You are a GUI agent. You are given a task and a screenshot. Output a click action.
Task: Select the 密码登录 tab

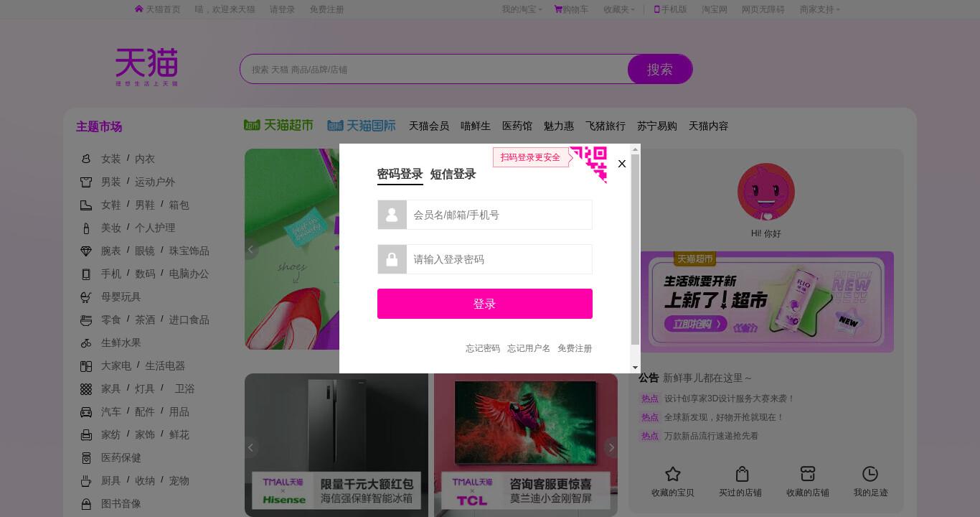click(x=400, y=174)
